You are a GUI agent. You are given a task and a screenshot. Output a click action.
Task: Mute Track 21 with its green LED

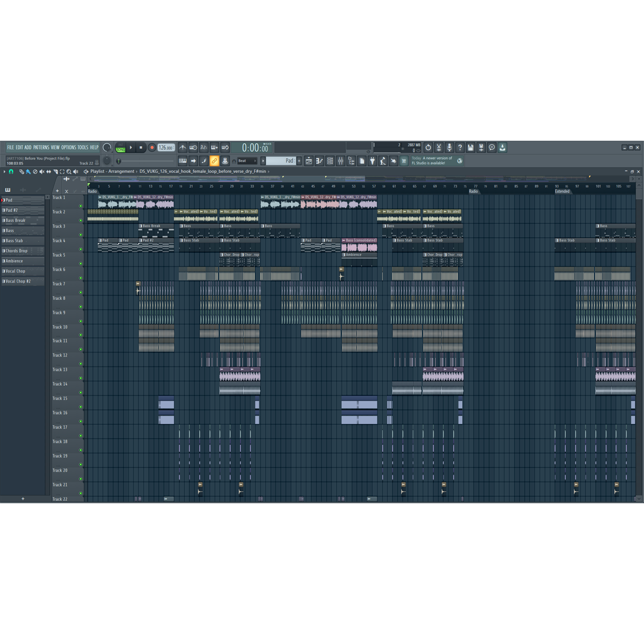(81, 493)
